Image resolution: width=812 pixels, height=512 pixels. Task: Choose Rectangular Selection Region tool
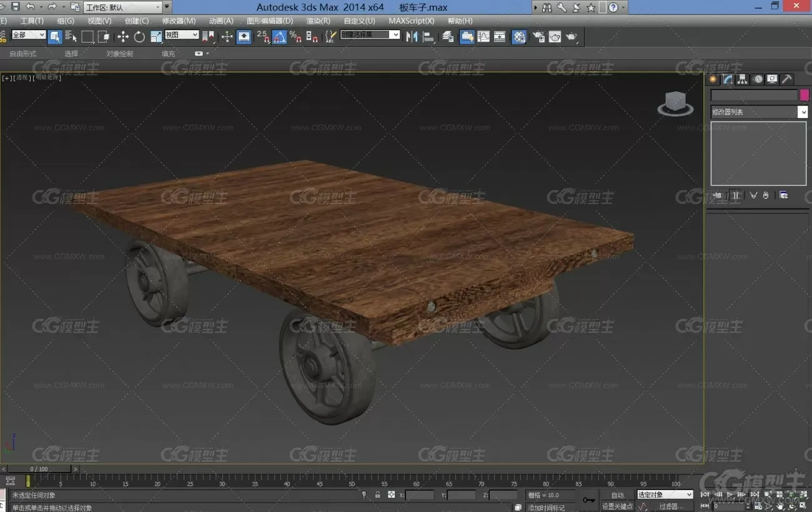click(x=87, y=37)
